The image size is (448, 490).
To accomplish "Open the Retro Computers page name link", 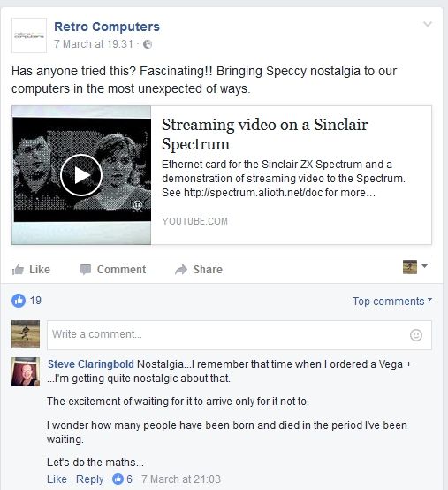I will coord(107,27).
